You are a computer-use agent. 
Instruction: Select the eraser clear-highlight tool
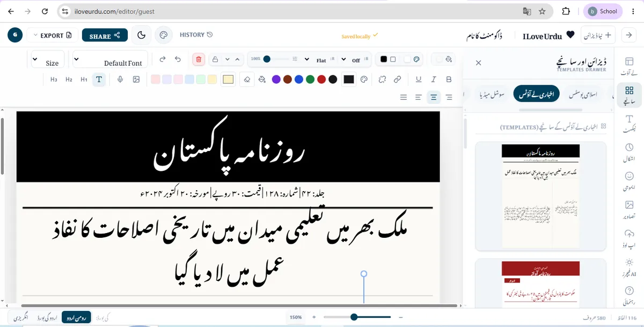click(247, 79)
